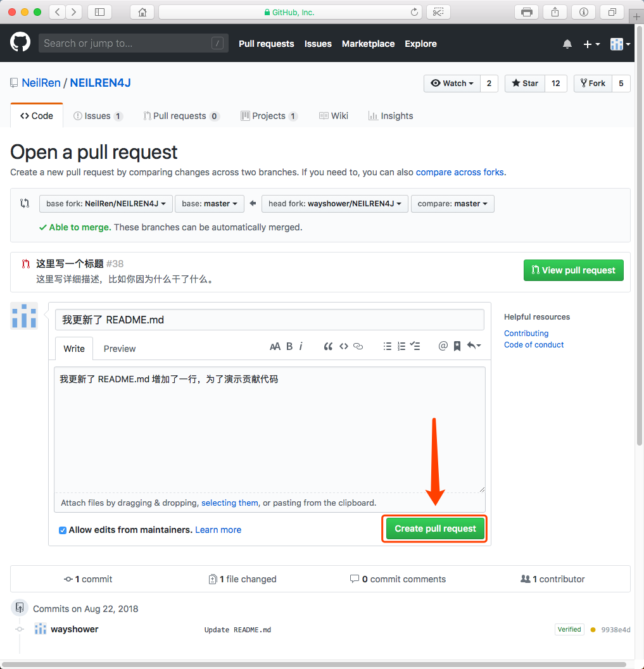
Task: Star the repository
Action: [525, 84]
